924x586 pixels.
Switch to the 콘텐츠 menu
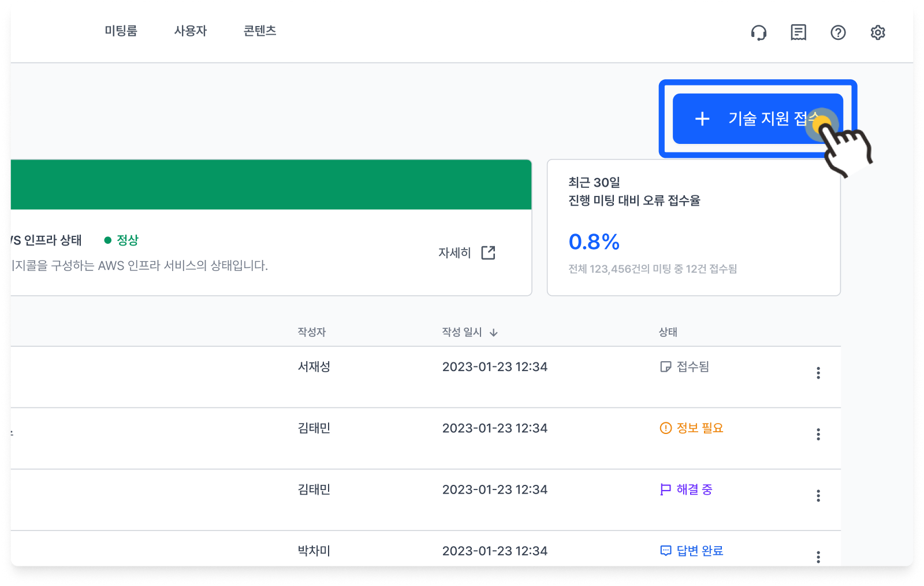(x=260, y=31)
